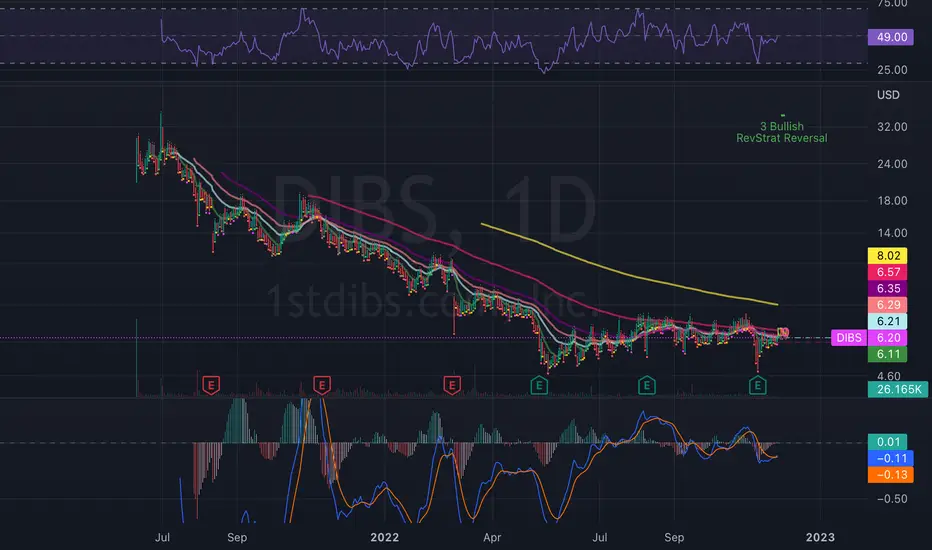Image resolution: width=932 pixels, height=550 pixels.
Task: Click the DIBS symbol label on the price axis
Action: click(x=849, y=338)
